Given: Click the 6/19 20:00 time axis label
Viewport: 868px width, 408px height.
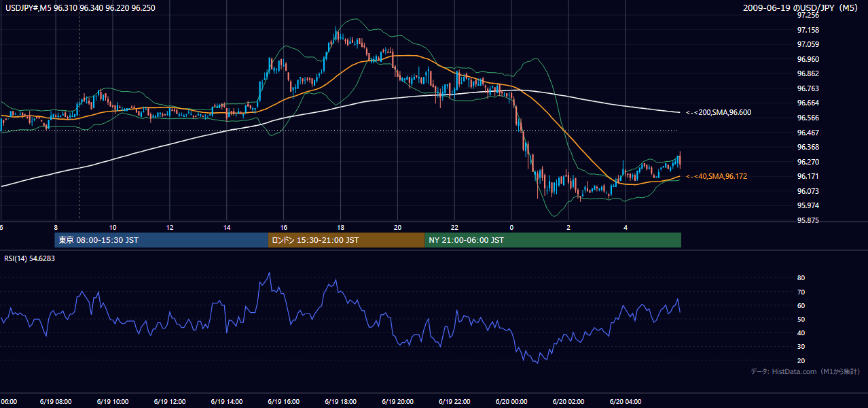Looking at the screenshot, I should (398, 402).
